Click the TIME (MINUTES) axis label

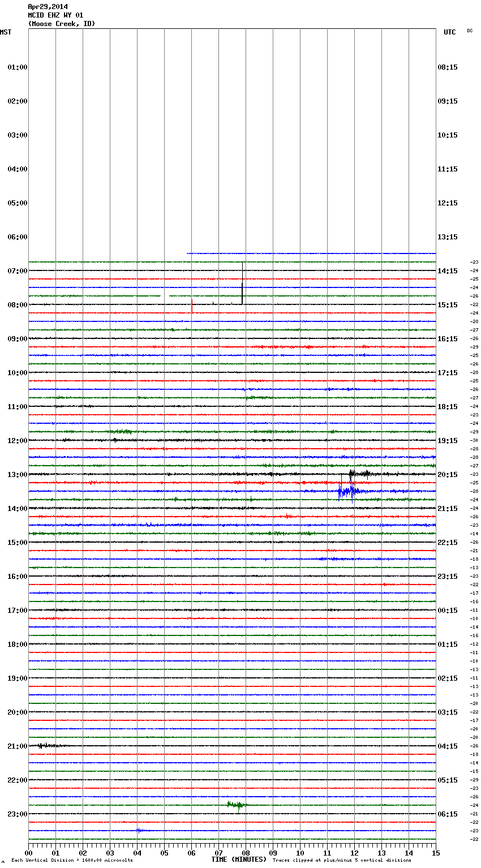(x=239, y=860)
